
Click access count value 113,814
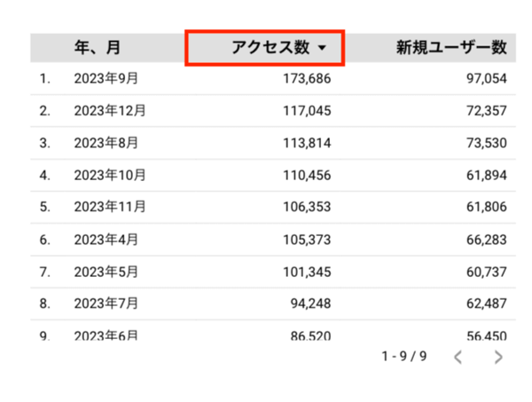[307, 143]
